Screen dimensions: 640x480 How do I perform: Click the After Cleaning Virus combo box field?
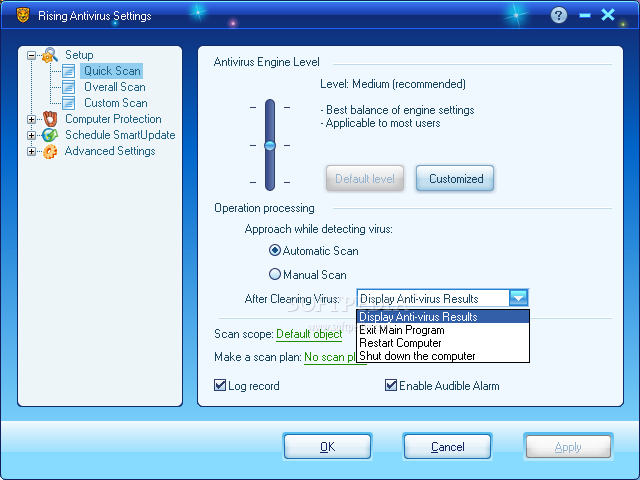[442, 298]
